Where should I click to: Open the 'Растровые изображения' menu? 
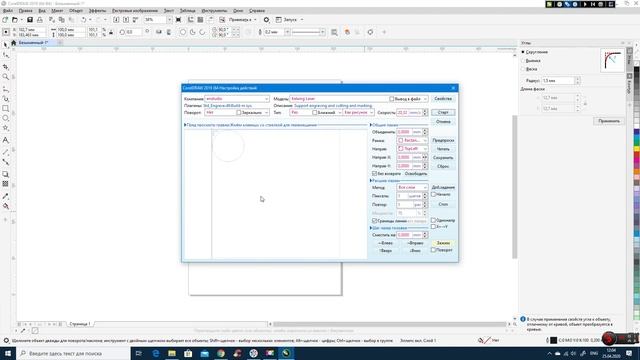135,11
